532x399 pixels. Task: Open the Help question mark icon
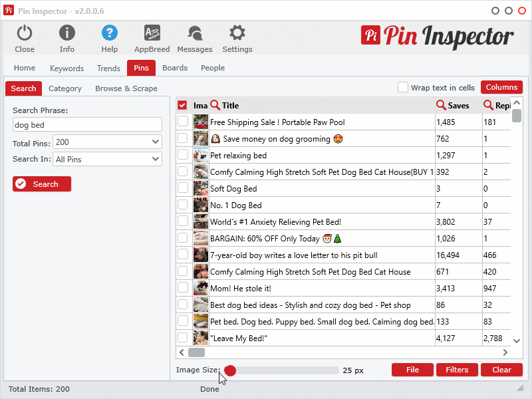(x=110, y=33)
